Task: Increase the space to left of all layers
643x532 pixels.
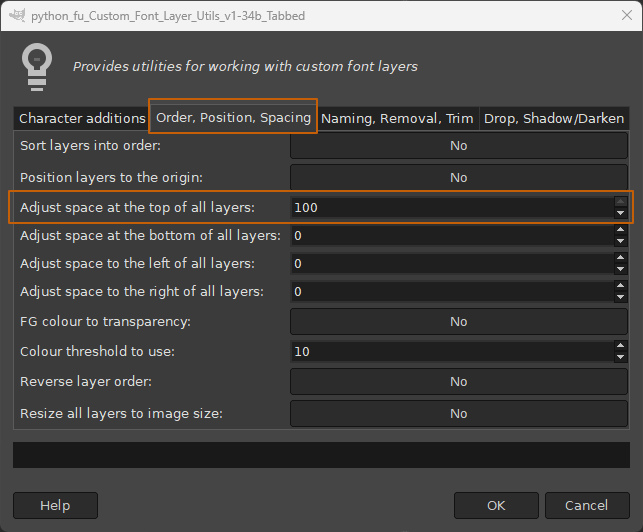Action: [620, 258]
